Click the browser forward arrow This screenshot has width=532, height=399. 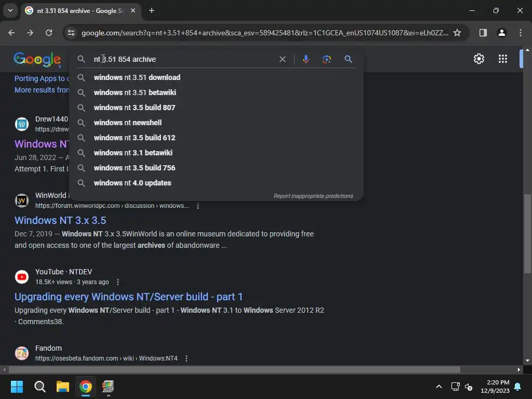30,33
